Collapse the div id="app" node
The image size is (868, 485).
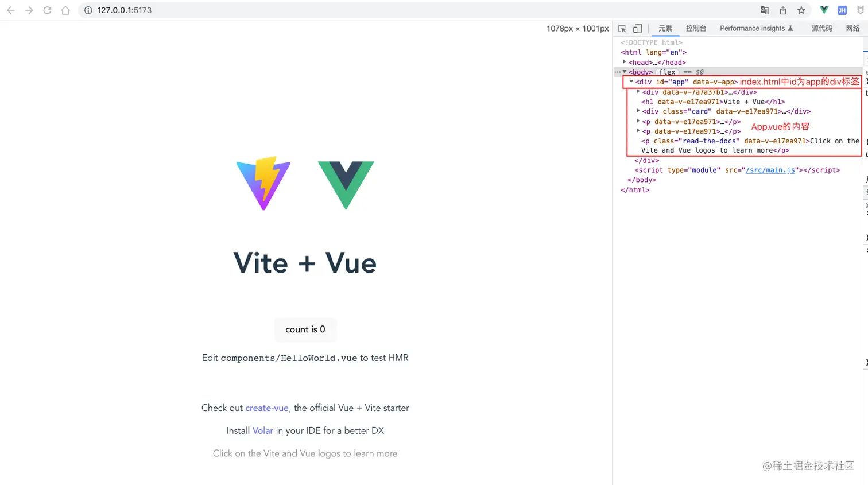click(x=631, y=82)
